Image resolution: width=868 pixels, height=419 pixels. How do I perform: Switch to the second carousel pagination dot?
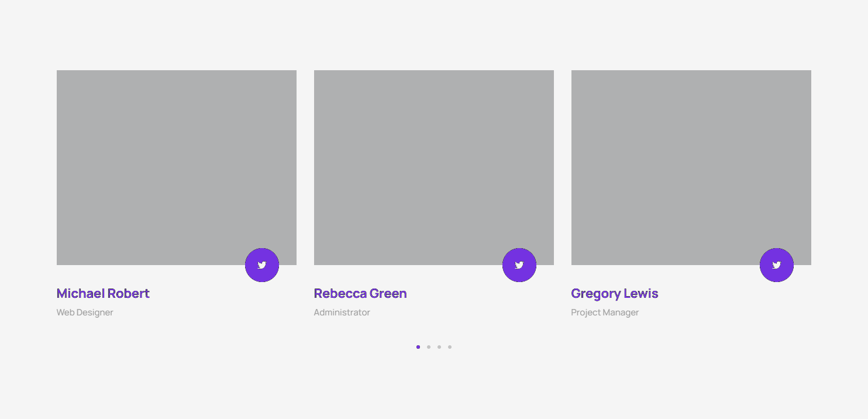click(x=429, y=347)
